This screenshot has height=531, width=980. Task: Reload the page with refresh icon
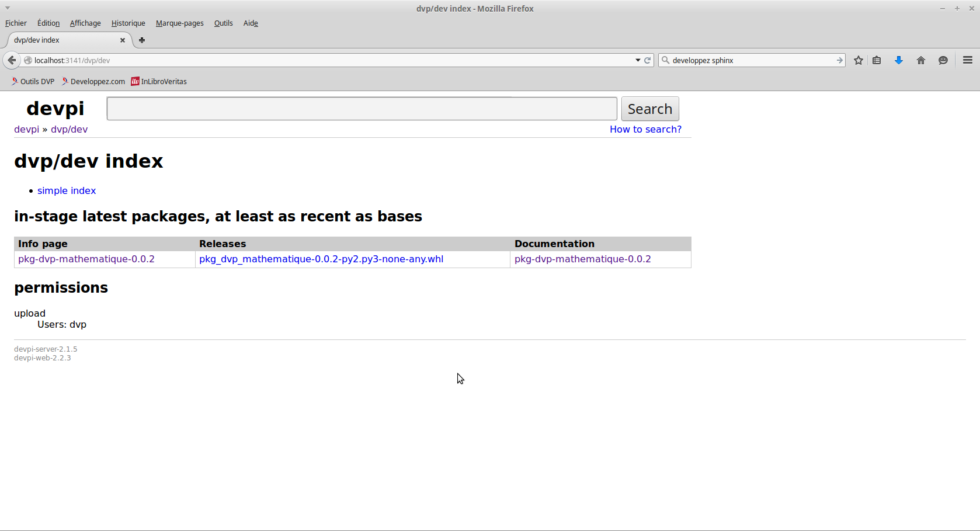pyautogui.click(x=648, y=60)
